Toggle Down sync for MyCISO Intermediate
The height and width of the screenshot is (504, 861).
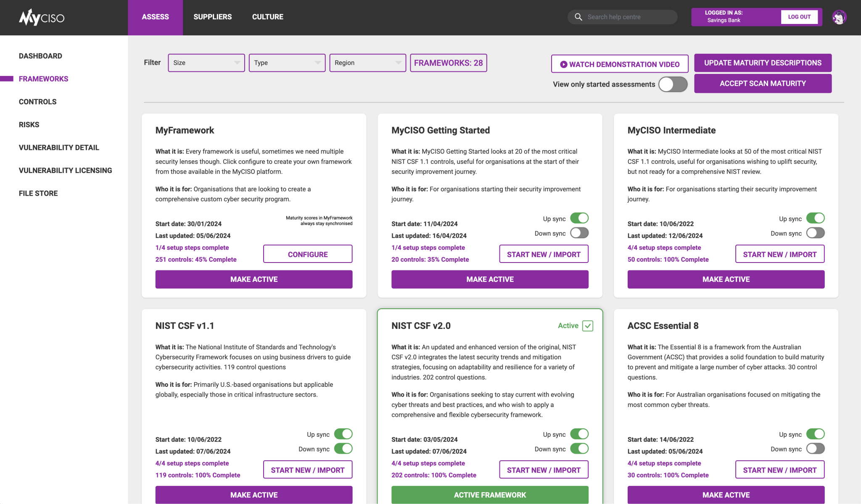(816, 233)
